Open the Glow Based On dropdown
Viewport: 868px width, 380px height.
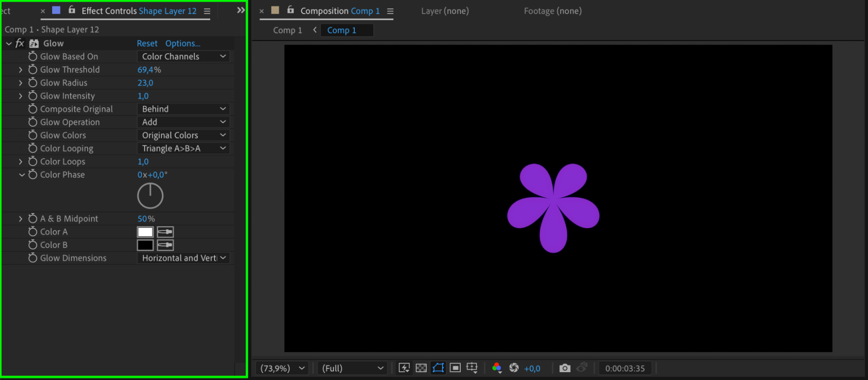pos(183,56)
